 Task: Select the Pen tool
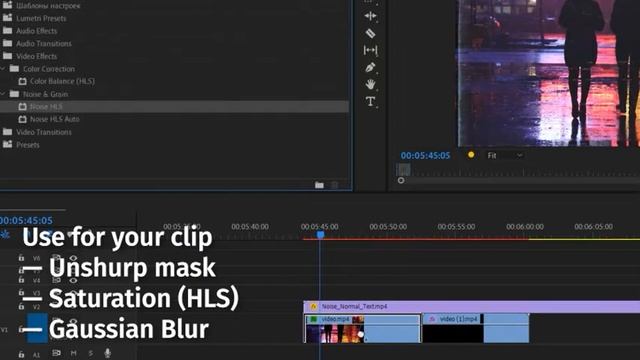click(x=370, y=67)
